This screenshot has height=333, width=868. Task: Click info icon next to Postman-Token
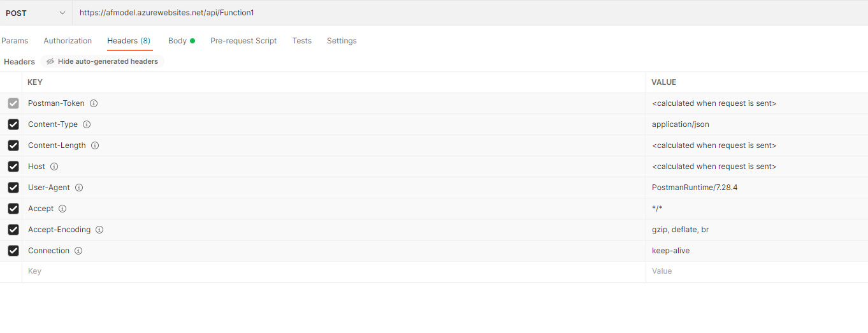point(94,103)
